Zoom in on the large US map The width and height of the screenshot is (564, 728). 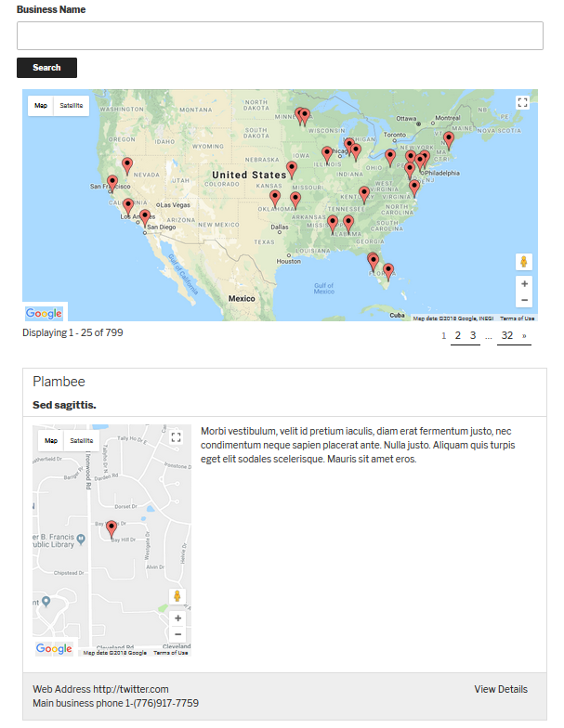point(524,284)
